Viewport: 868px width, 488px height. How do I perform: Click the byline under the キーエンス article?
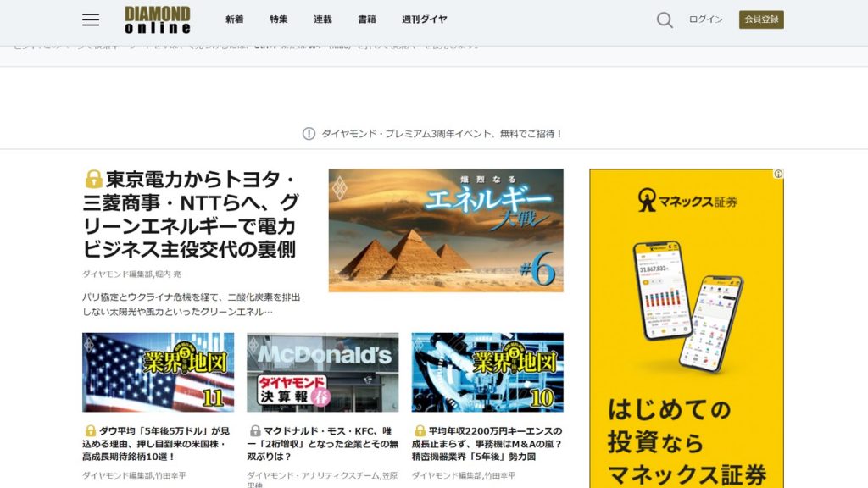click(x=464, y=475)
